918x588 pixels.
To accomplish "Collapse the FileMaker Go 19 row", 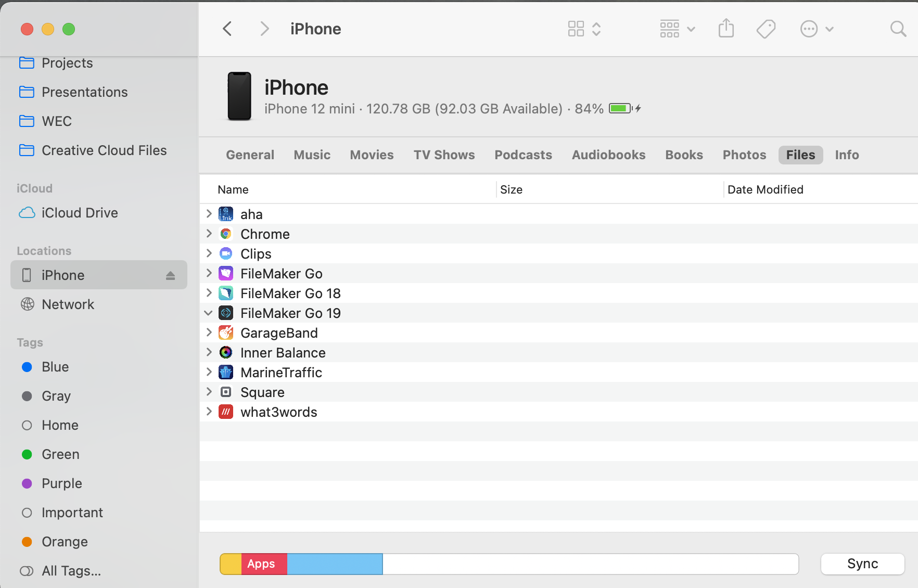I will click(x=208, y=313).
